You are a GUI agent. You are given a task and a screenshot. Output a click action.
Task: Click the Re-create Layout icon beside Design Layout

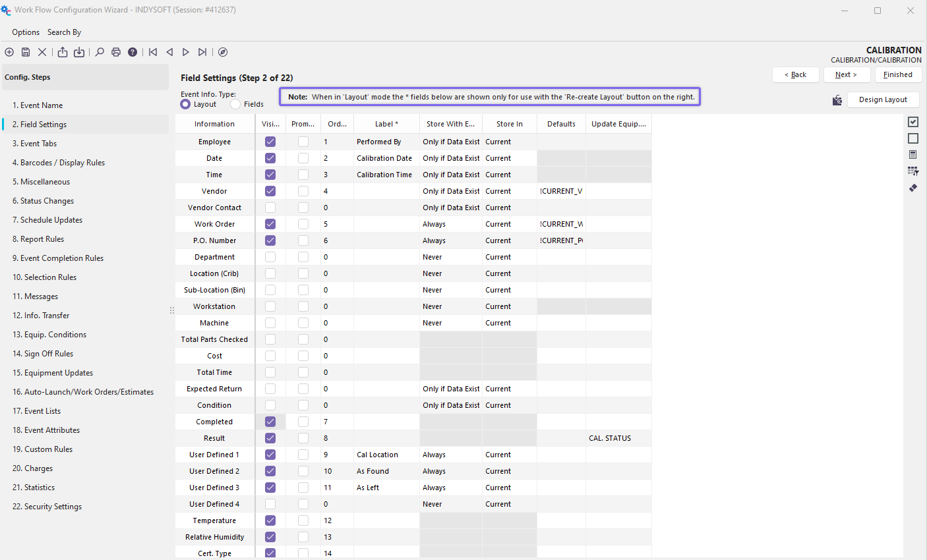click(837, 100)
